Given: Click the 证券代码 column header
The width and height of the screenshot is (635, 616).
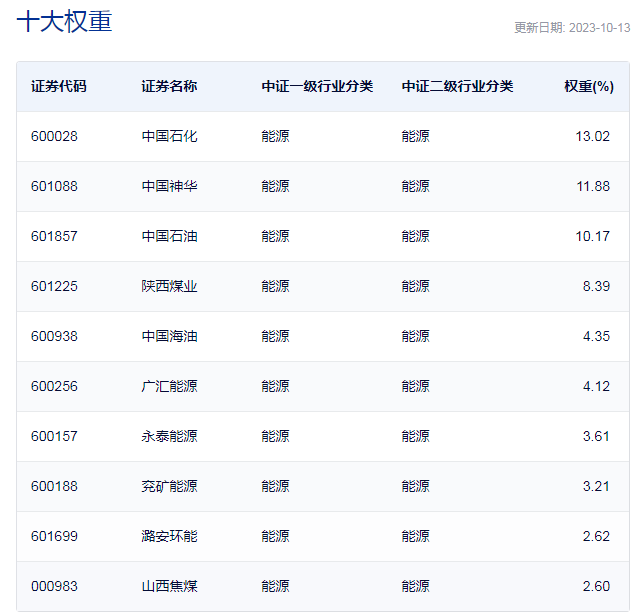Looking at the screenshot, I should click(x=59, y=86).
